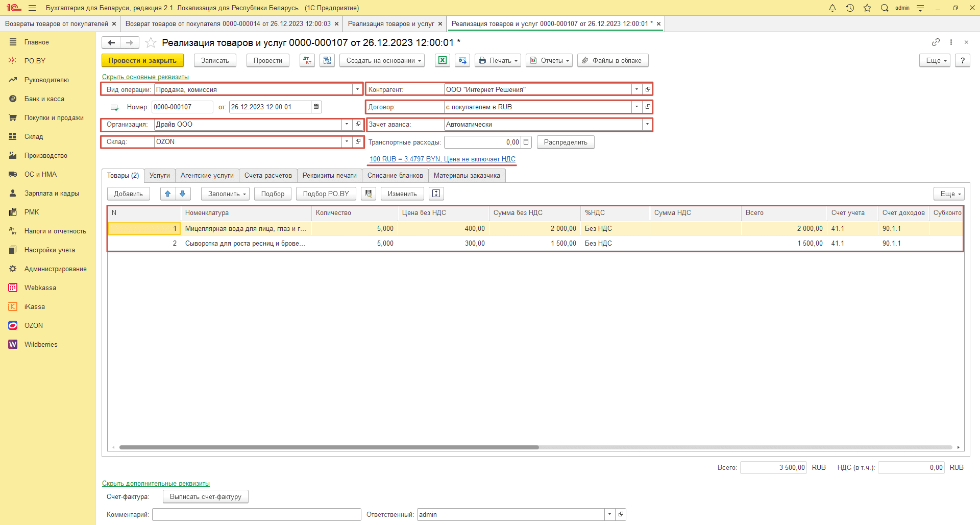Expand Зачет аванса dropdown
This screenshot has width=980, height=525.
click(647, 124)
